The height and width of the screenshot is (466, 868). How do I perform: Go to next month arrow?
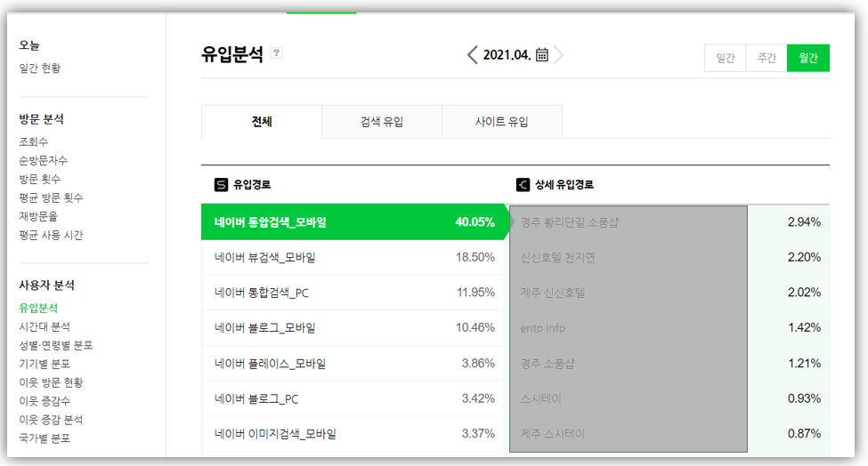558,55
